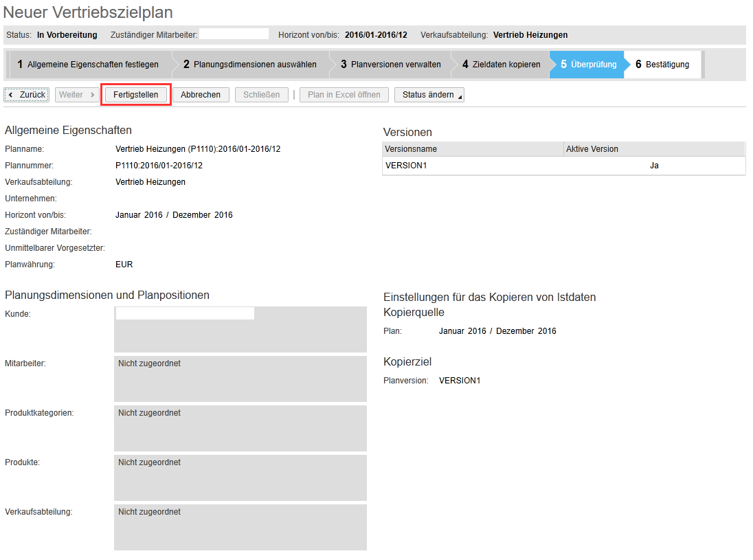Select step 4 Zieldaten kopieren

(x=501, y=65)
